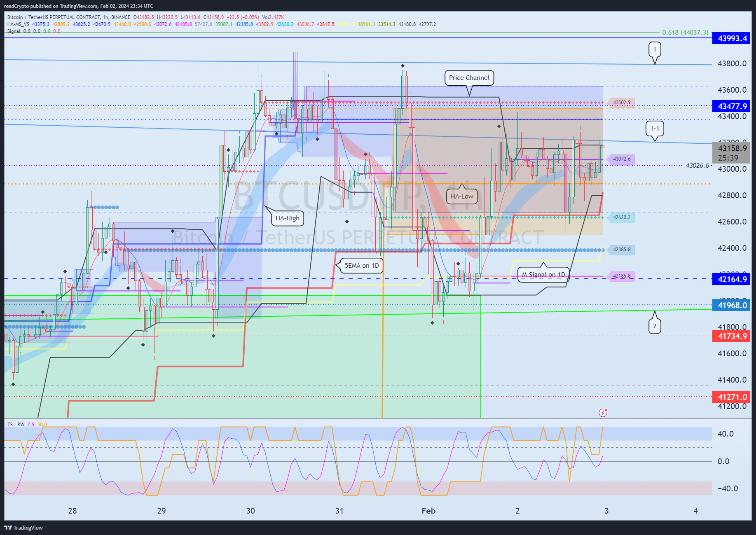The height and width of the screenshot is (535, 756).
Task: Click the TS - BW indicator legend
Action: pos(16,424)
